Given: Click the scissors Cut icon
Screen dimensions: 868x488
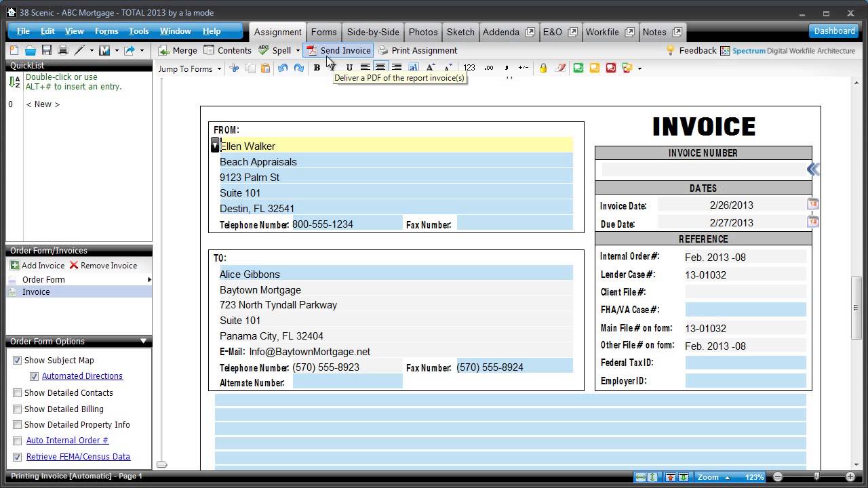Looking at the screenshot, I should coord(235,68).
